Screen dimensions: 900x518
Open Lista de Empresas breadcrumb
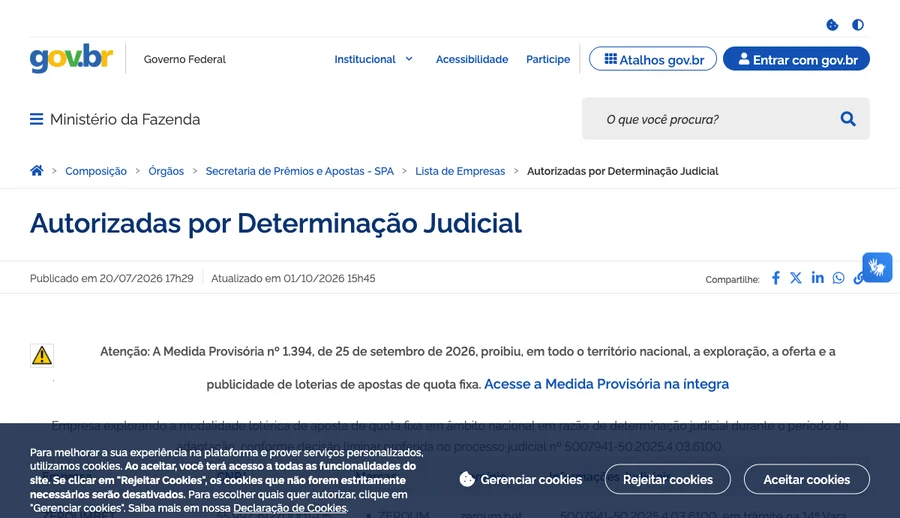click(x=460, y=171)
